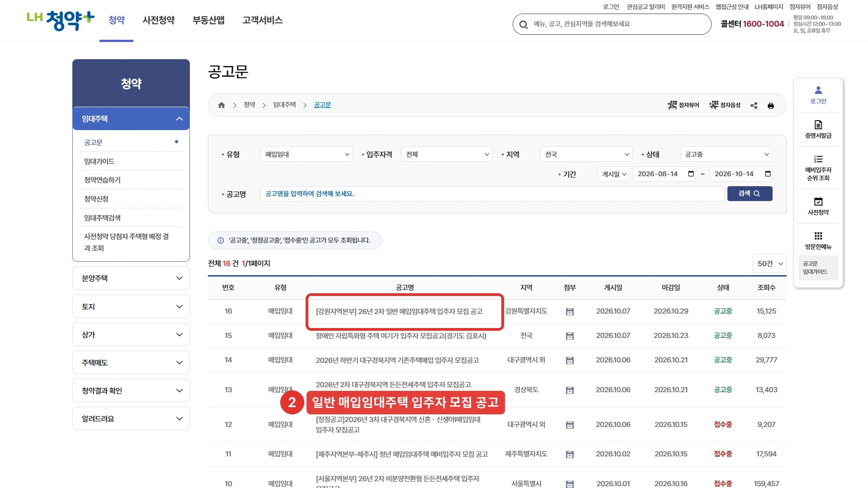Image resolution: width=868 pixels, height=488 pixels.
Task: Open the 입주자격 dropdown showing 전체
Action: [x=447, y=155]
